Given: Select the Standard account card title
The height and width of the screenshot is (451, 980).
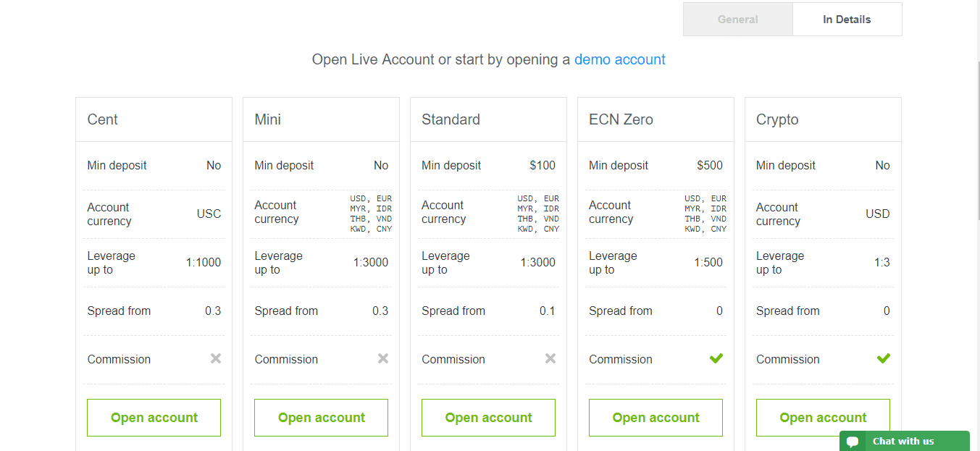Looking at the screenshot, I should coord(451,119).
